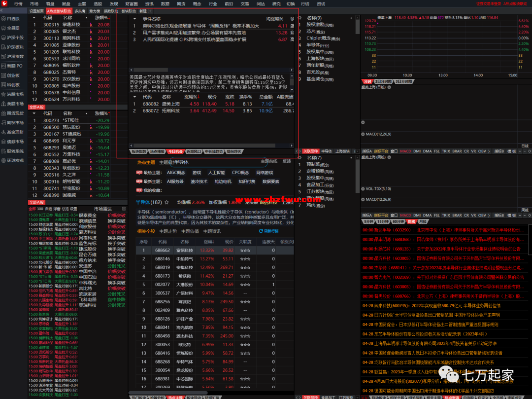Viewport: 532px width, 399px height.
Task: Expand the dropdown beside 盛美上海(日线)
Action: (389, 87)
